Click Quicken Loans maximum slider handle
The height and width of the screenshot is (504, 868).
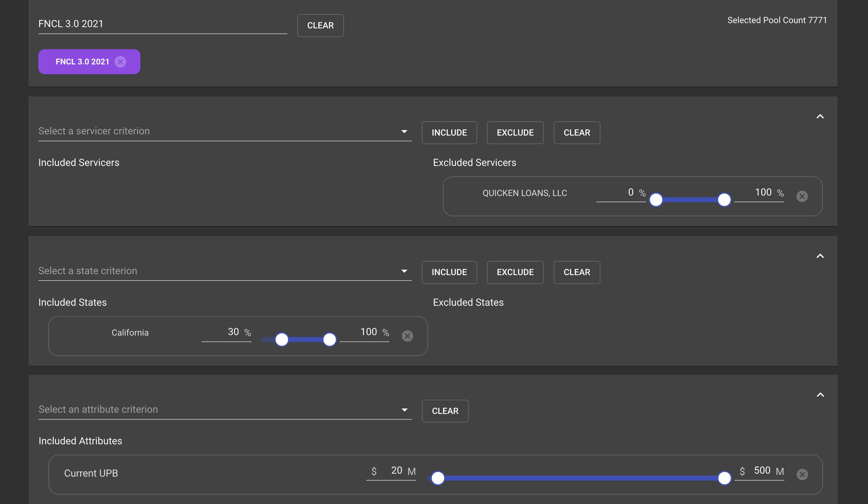724,200
